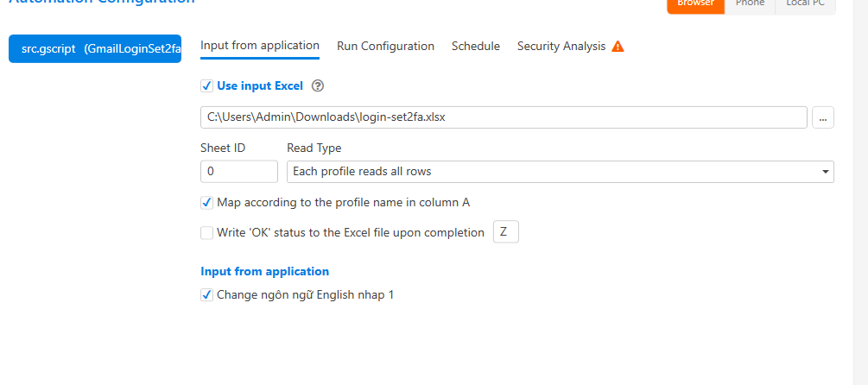Enable Write 'OK' status to Excel checkbox
Viewport: 868px width, 385px height.
(x=206, y=232)
